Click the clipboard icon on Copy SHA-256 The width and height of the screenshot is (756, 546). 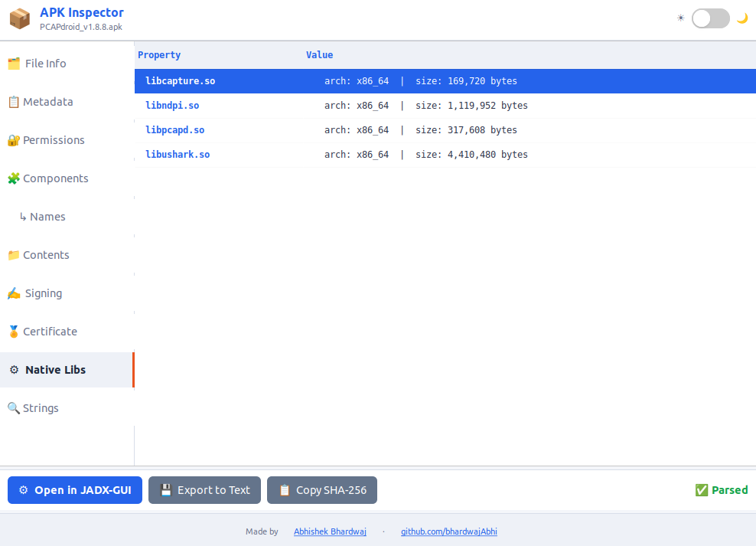285,490
